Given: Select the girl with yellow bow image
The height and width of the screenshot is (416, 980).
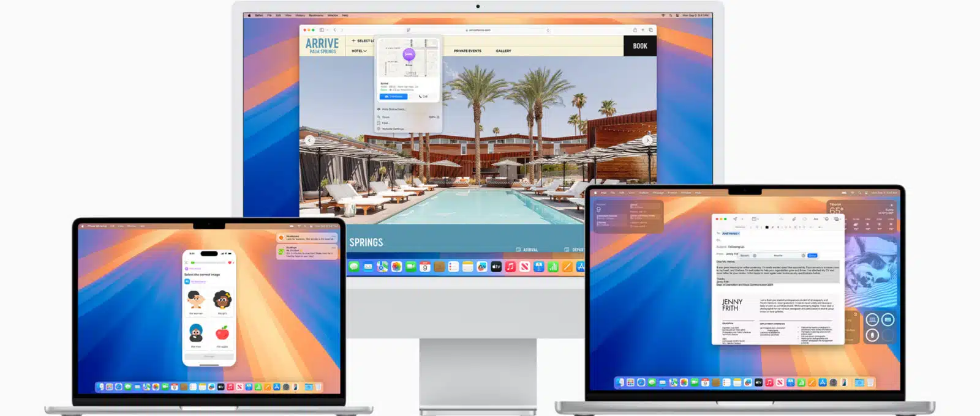Looking at the screenshot, I should click(222, 302).
